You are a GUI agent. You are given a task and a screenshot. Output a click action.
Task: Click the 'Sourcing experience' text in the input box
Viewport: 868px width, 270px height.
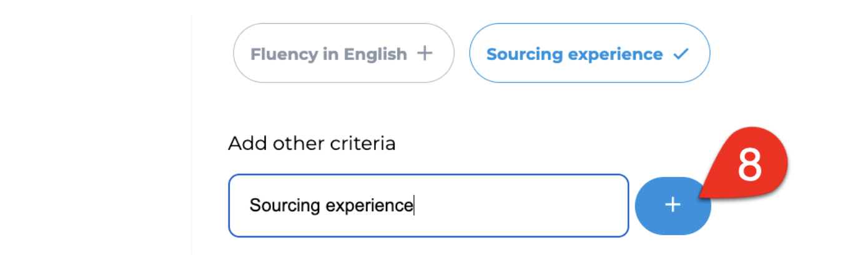click(331, 206)
